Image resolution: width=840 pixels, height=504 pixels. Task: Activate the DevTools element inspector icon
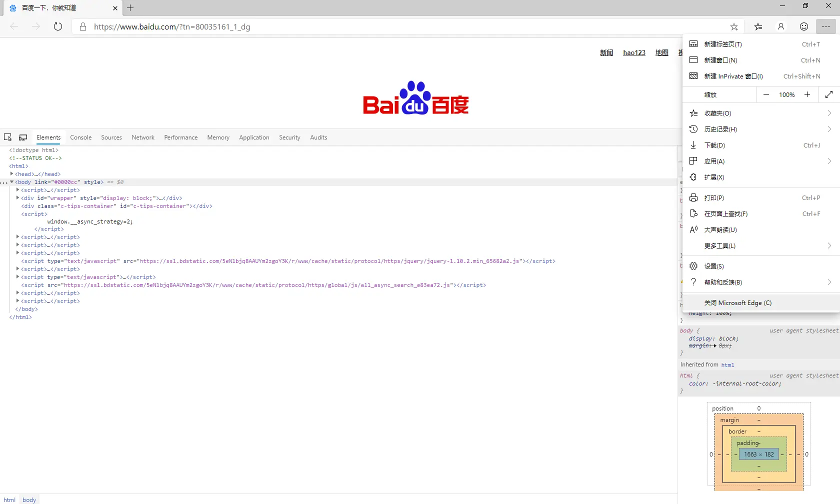click(8, 137)
